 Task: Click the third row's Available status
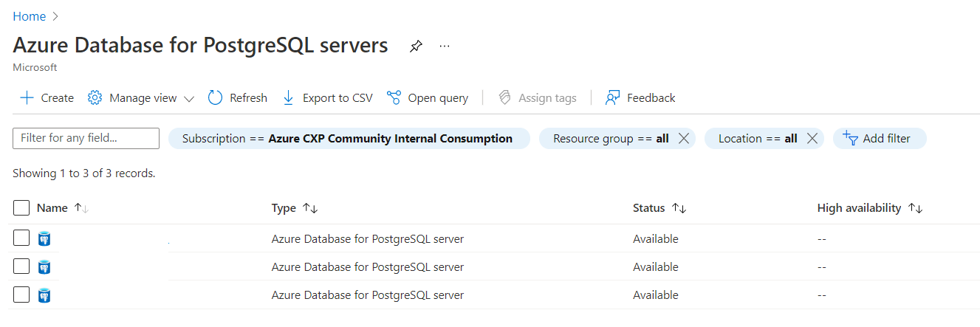(x=656, y=295)
